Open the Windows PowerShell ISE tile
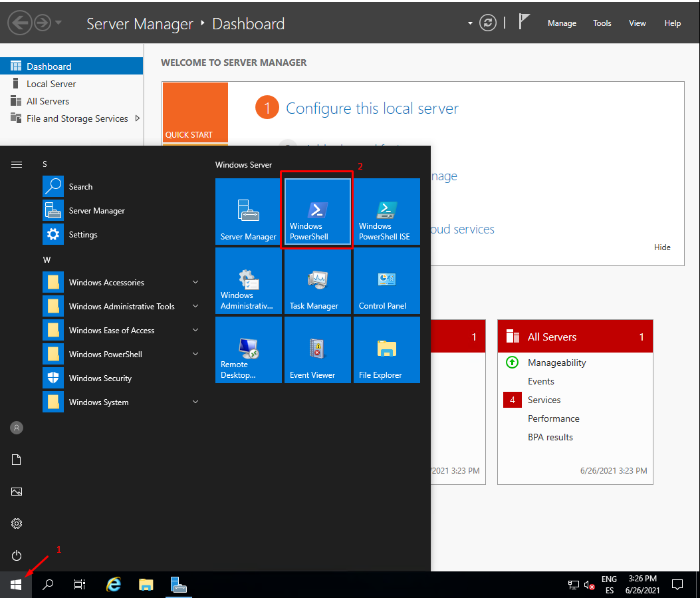Image resolution: width=700 pixels, height=598 pixels. click(x=387, y=212)
